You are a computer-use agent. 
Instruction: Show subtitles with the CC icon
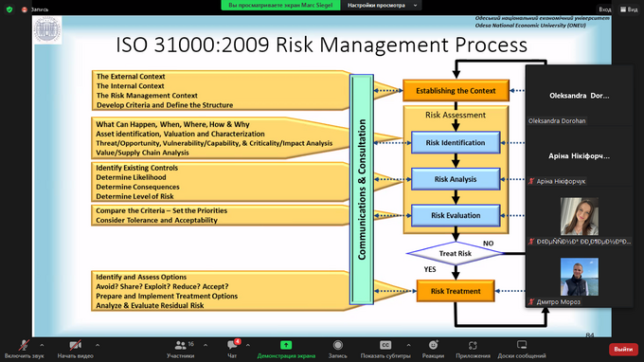pos(385,345)
